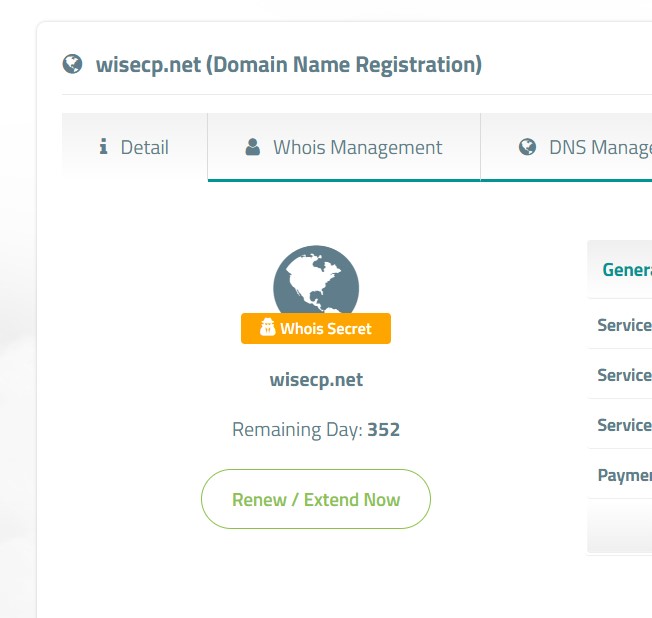The height and width of the screenshot is (618, 652).
Task: Open the DNS Management tab
Action: [x=566, y=147]
